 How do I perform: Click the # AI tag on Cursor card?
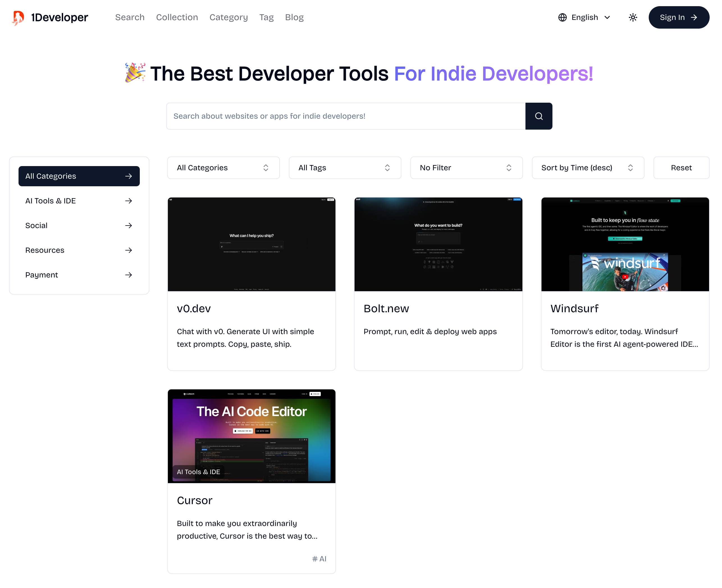pos(319,559)
